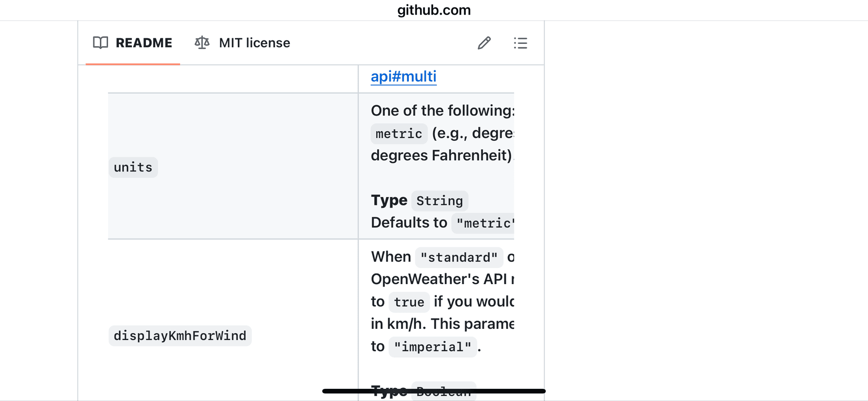The height and width of the screenshot is (401, 868).
Task: Click the "imperial" code value
Action: click(433, 347)
